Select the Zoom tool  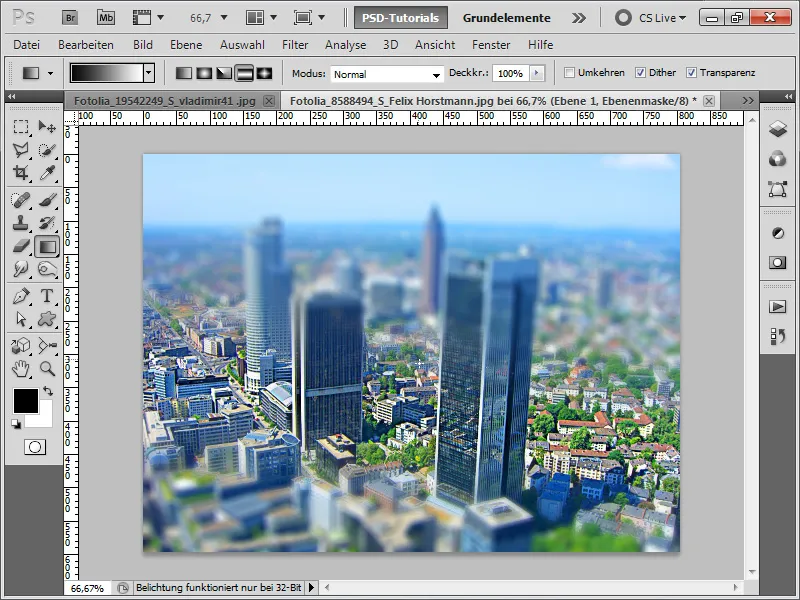click(47, 369)
